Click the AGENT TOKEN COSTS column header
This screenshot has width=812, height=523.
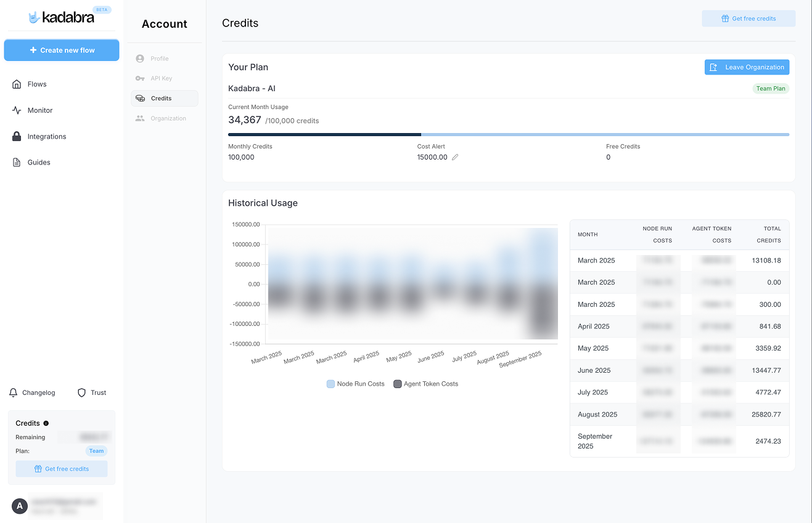tap(712, 235)
